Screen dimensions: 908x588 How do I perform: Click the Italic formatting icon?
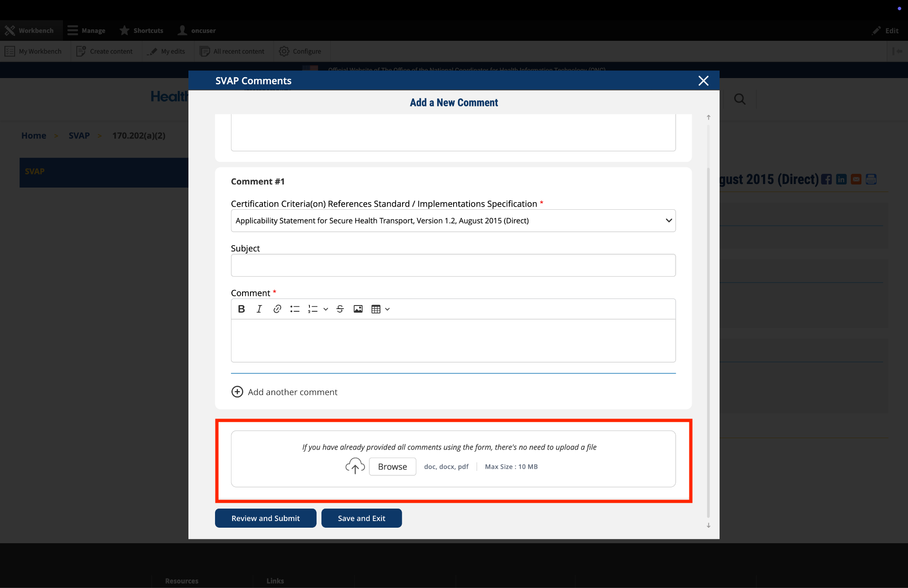tap(259, 309)
